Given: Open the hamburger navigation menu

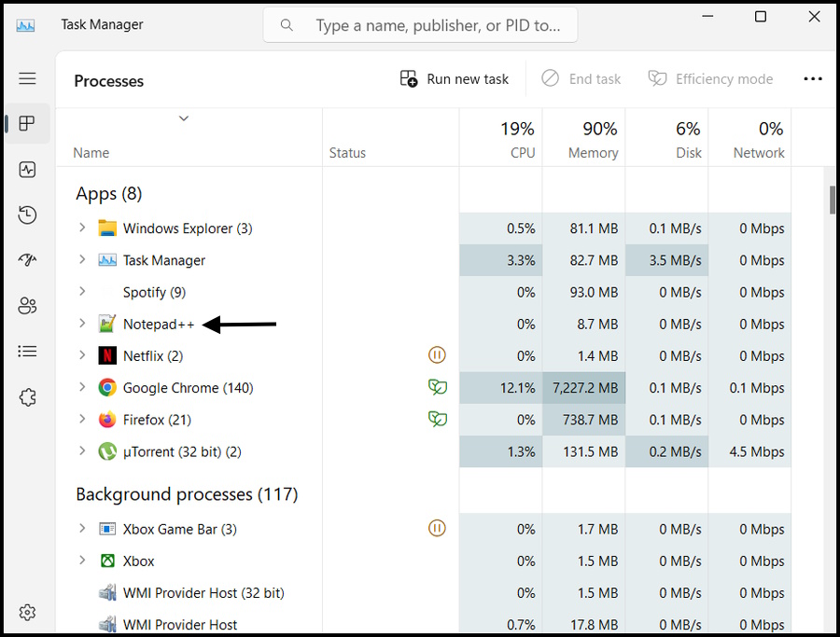Looking at the screenshot, I should click(x=27, y=78).
